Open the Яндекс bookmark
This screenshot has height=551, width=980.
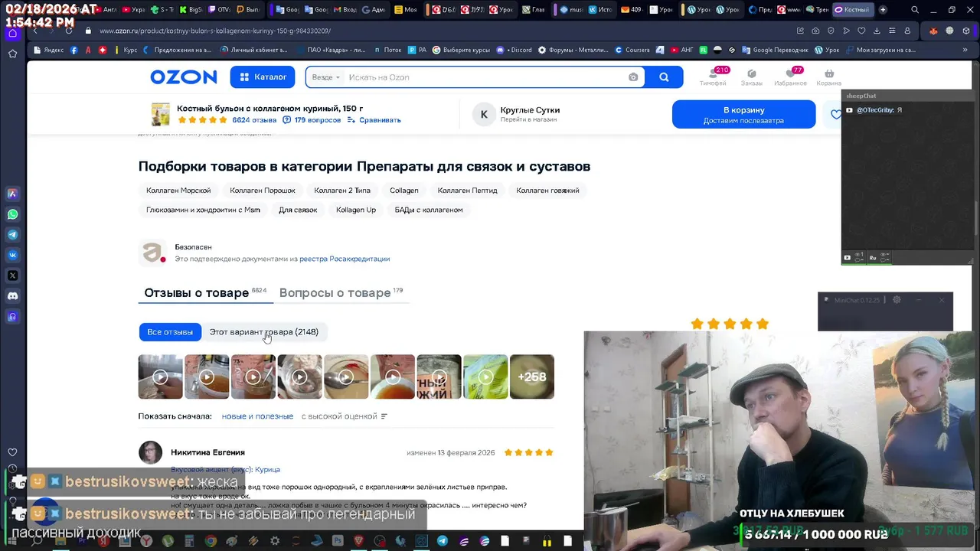click(49, 50)
